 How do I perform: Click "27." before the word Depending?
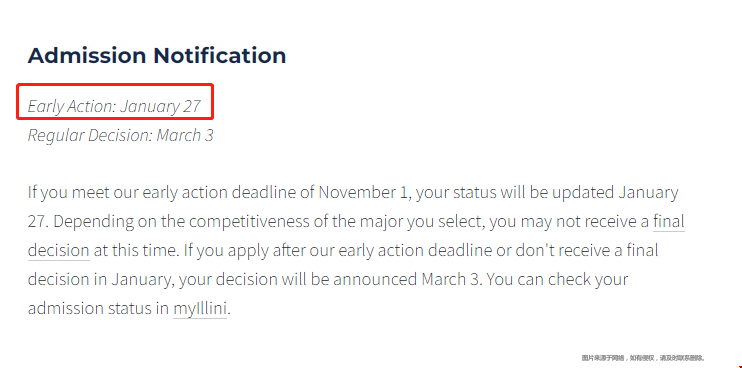point(38,221)
